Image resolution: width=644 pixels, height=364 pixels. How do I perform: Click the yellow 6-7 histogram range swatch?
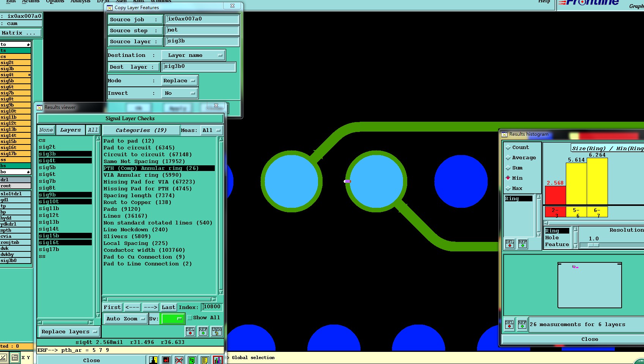pos(597,212)
